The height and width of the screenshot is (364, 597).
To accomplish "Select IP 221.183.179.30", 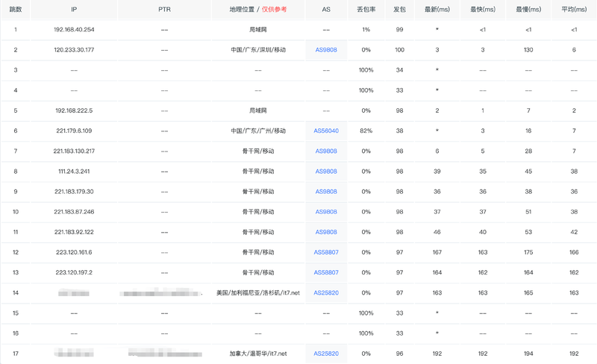I will pyautogui.click(x=74, y=192).
